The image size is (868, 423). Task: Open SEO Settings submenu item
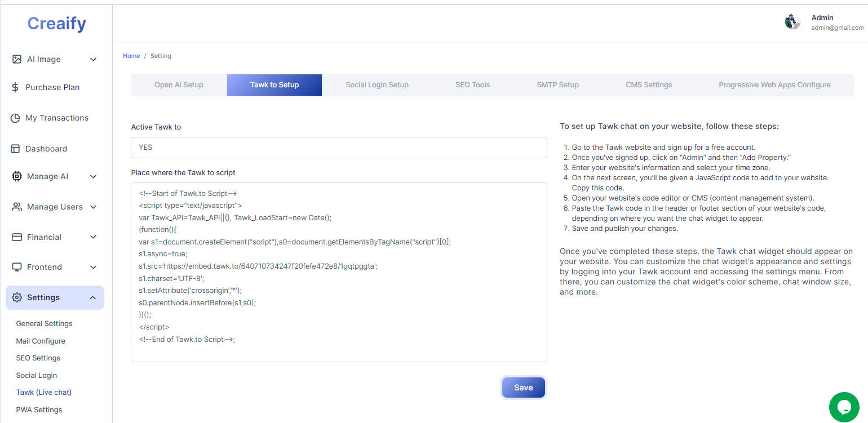(x=38, y=358)
